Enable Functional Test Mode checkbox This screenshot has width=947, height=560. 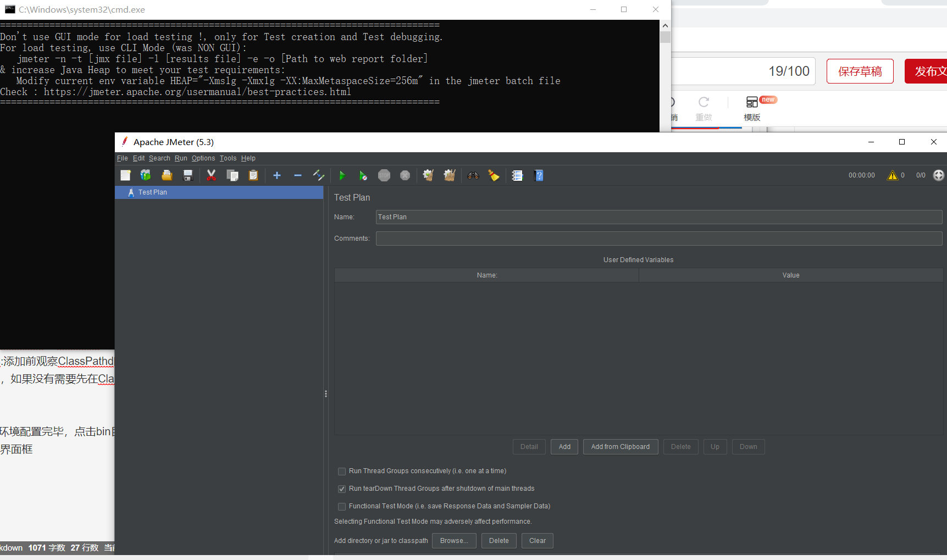click(342, 507)
